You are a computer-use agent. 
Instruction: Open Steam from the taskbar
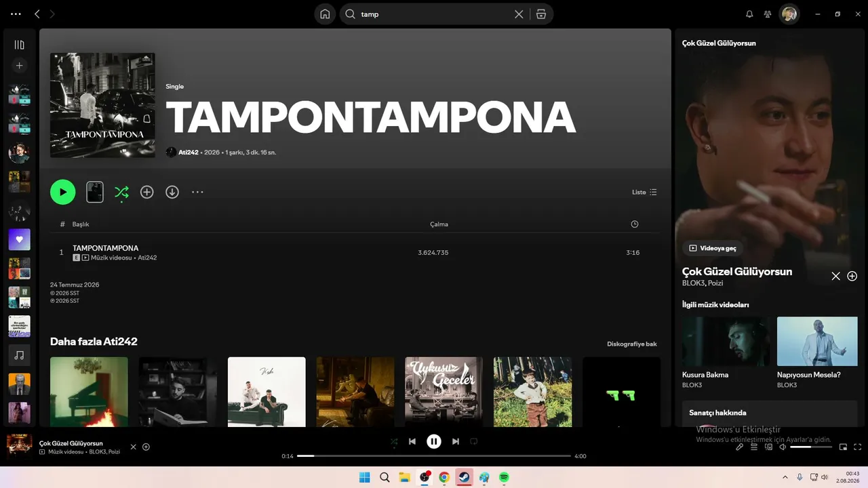coord(464,477)
